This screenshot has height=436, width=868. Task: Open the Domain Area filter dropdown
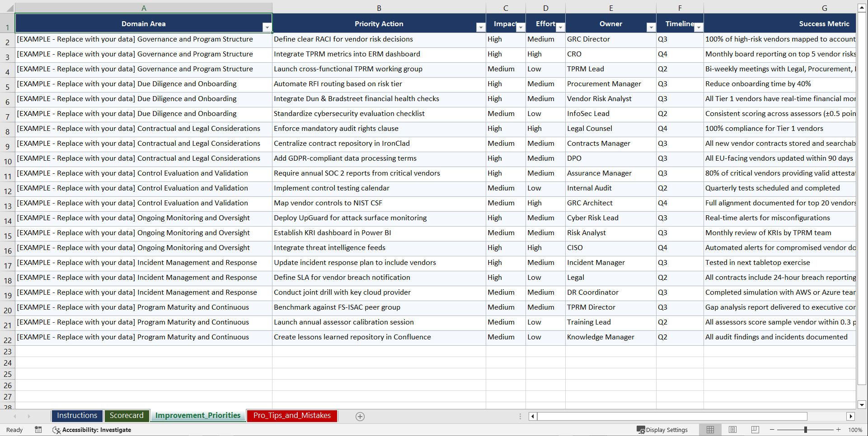click(x=267, y=27)
